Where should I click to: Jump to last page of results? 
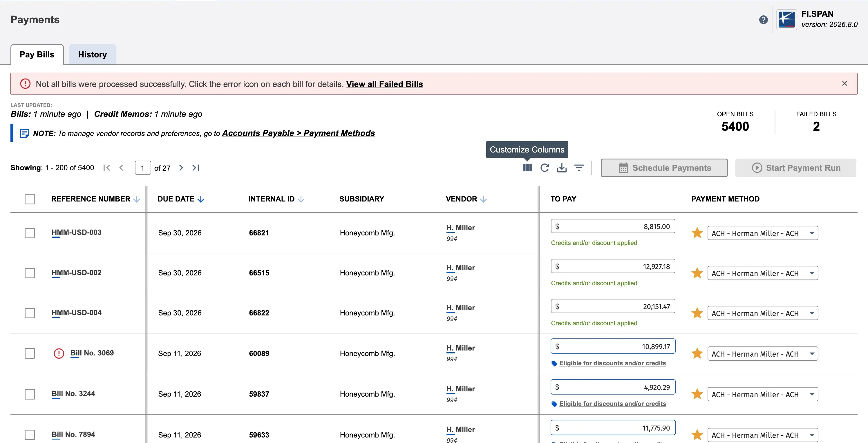click(x=196, y=168)
